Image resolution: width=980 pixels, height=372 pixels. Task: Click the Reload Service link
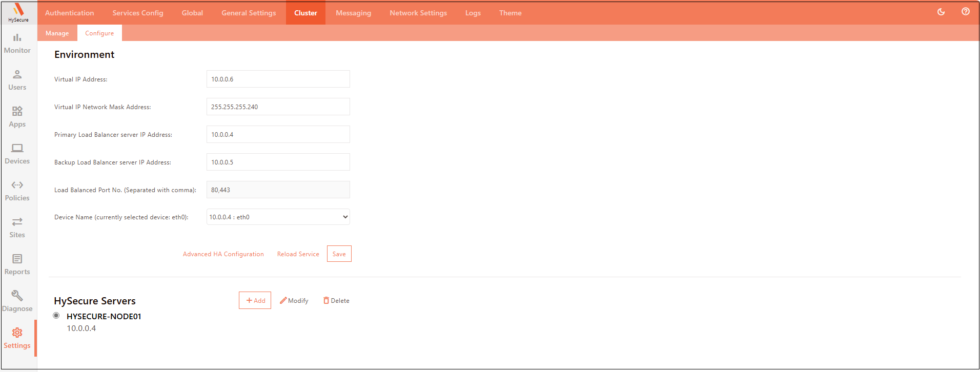coord(298,254)
